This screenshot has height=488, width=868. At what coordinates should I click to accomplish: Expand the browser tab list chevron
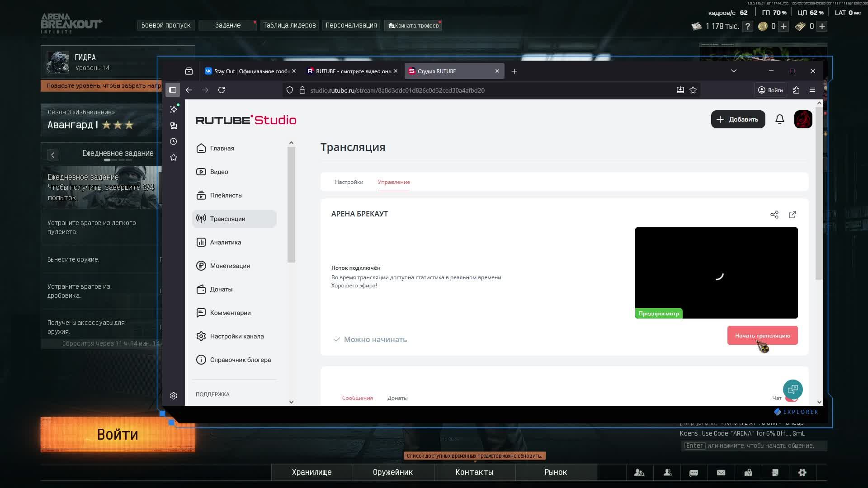pyautogui.click(x=734, y=71)
